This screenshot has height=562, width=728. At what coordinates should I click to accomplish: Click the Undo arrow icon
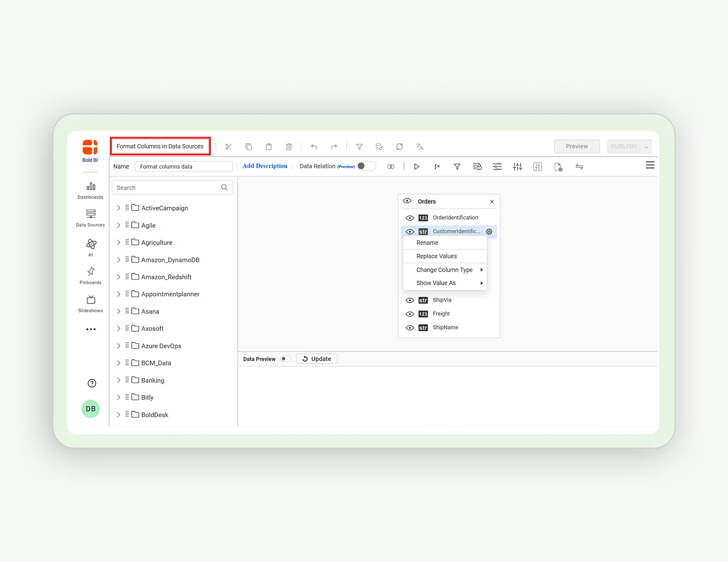click(x=314, y=147)
